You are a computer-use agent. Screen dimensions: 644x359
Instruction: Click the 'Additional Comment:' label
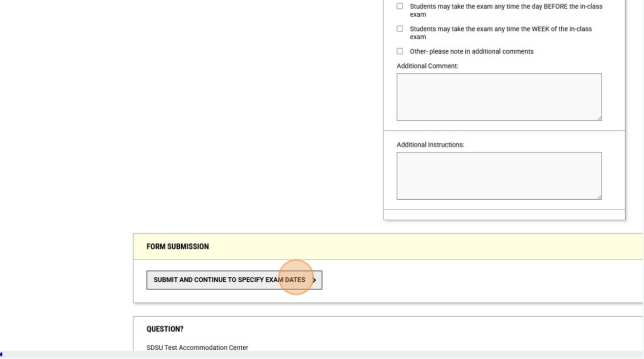click(x=427, y=66)
